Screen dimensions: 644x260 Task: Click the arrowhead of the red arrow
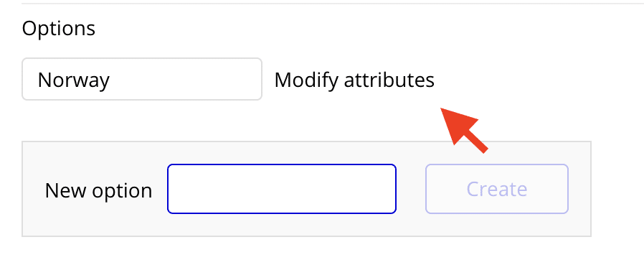455,122
